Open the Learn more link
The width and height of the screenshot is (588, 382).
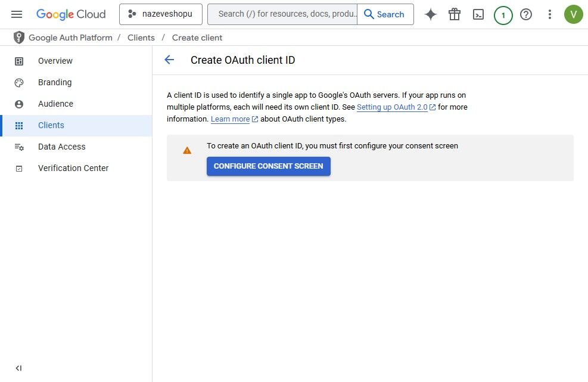[230, 119]
